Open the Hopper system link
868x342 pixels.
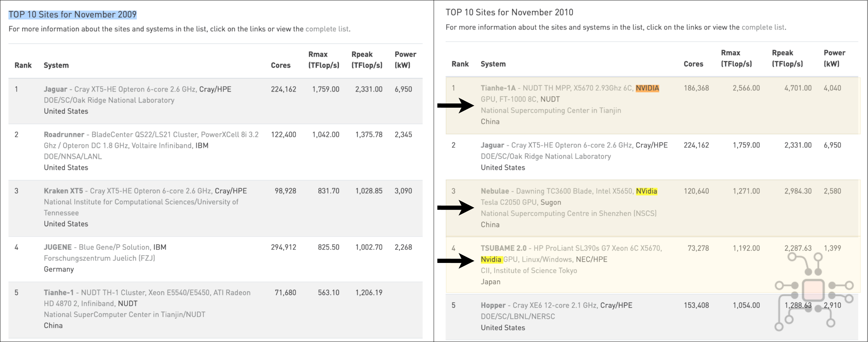[493, 305]
